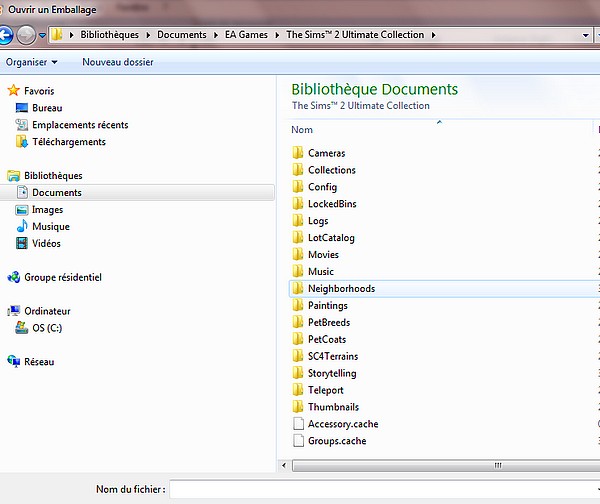Select the Paintings folder icon
Image resolution: width=600 pixels, height=504 pixels.
pyautogui.click(x=298, y=305)
